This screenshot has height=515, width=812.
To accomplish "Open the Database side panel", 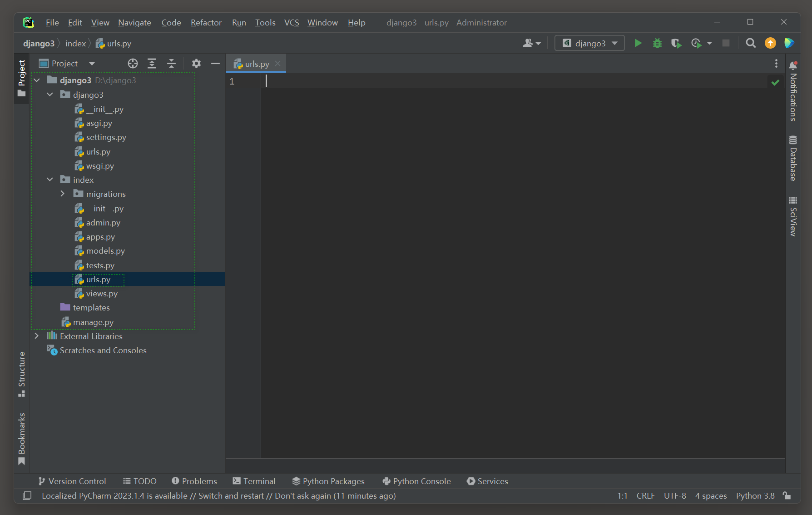I will (x=793, y=159).
